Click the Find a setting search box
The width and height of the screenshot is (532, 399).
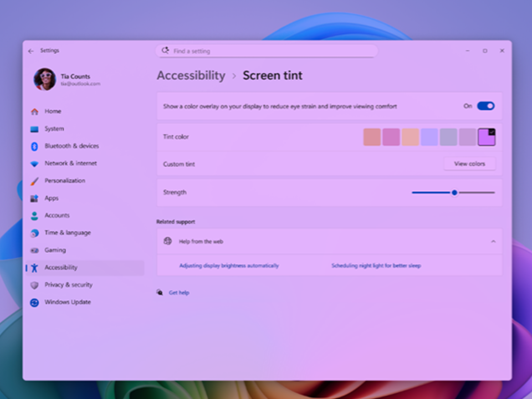[x=267, y=51]
